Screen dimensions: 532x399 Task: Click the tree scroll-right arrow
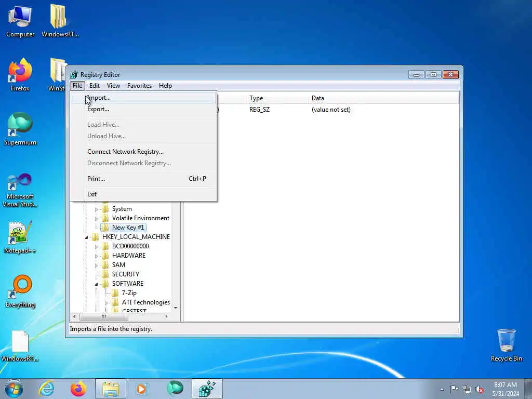click(166, 316)
